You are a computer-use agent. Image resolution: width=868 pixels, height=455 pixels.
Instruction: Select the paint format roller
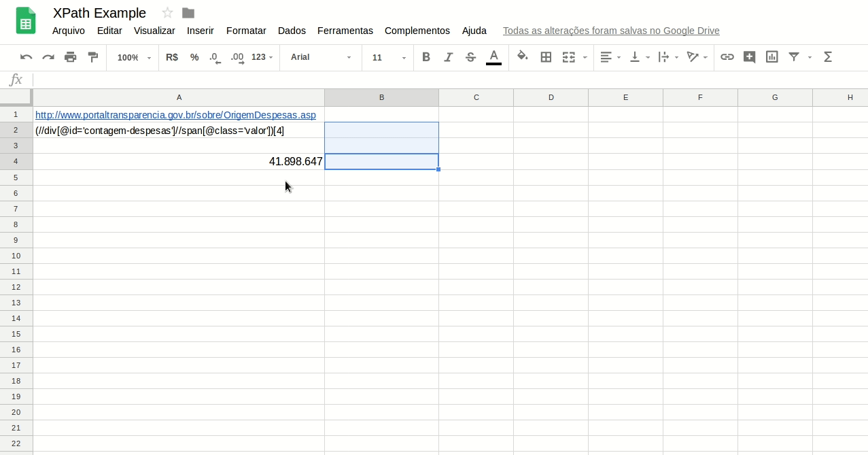click(x=93, y=57)
